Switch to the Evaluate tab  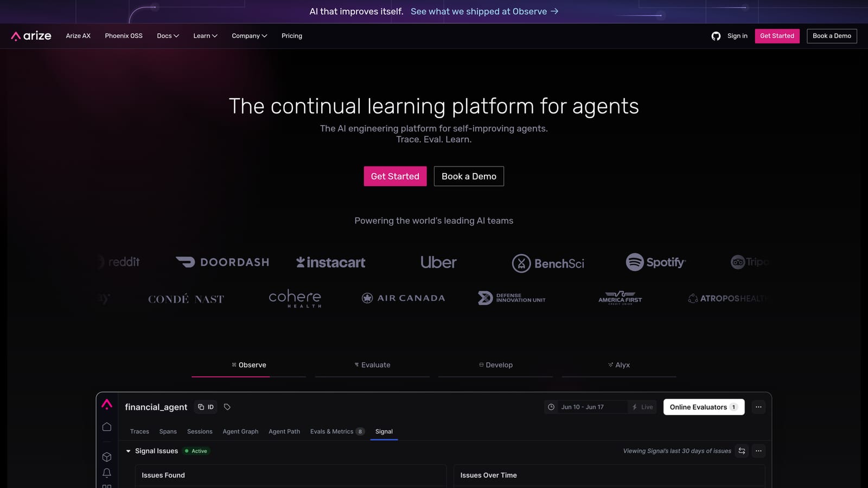tap(372, 365)
